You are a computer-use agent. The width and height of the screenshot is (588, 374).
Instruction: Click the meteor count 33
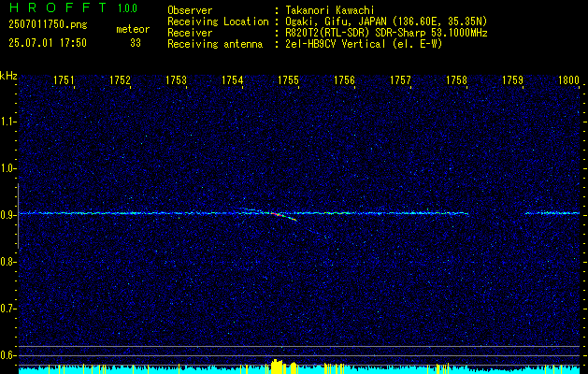(136, 43)
